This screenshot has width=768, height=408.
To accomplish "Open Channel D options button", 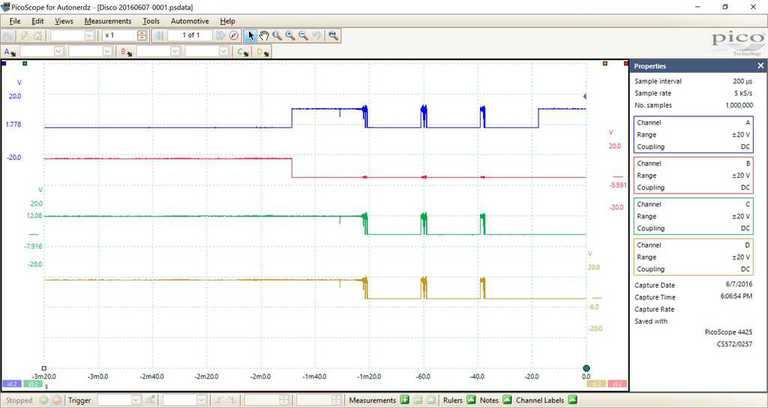I will (263, 51).
